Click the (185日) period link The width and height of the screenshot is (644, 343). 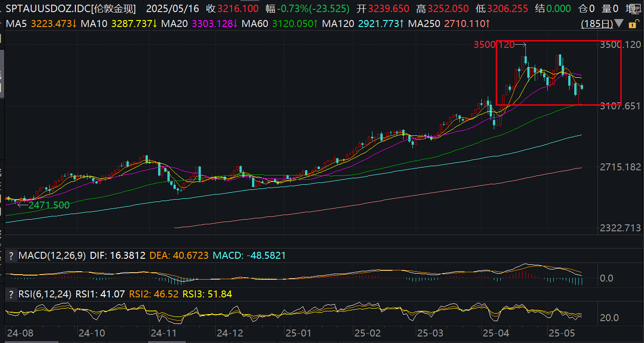coord(597,24)
